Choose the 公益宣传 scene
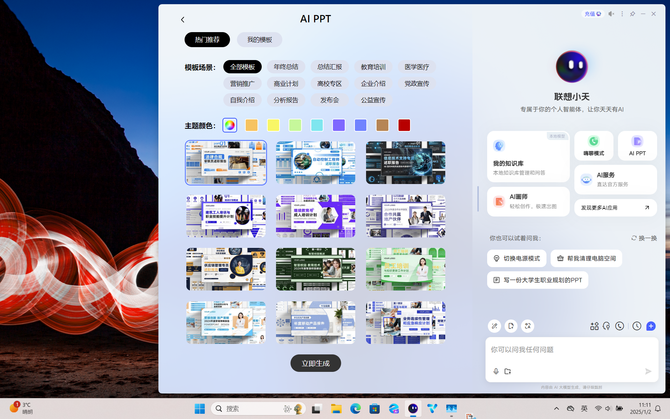This screenshot has height=419, width=670. [373, 100]
